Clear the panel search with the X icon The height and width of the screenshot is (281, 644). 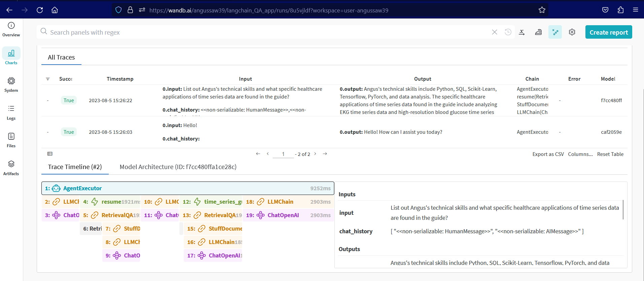[495, 32]
